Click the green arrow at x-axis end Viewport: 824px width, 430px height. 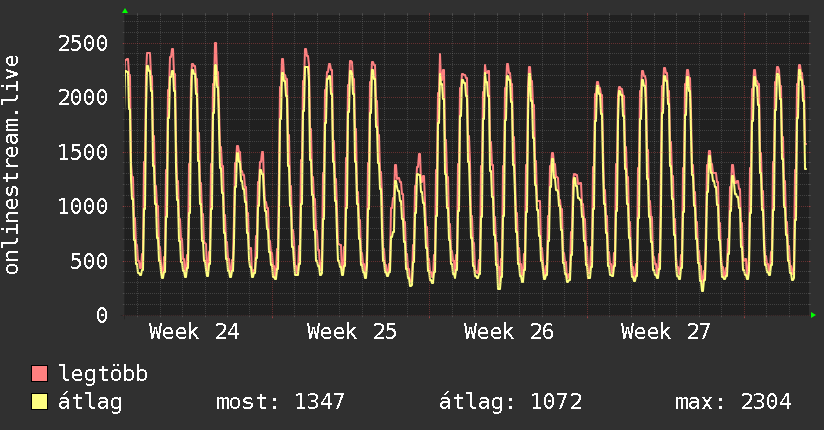[813, 315]
